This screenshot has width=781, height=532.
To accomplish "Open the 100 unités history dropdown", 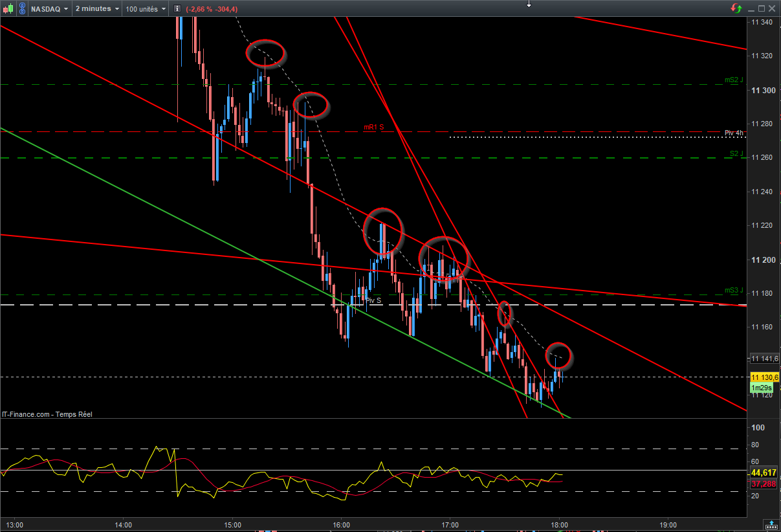I will [146, 9].
